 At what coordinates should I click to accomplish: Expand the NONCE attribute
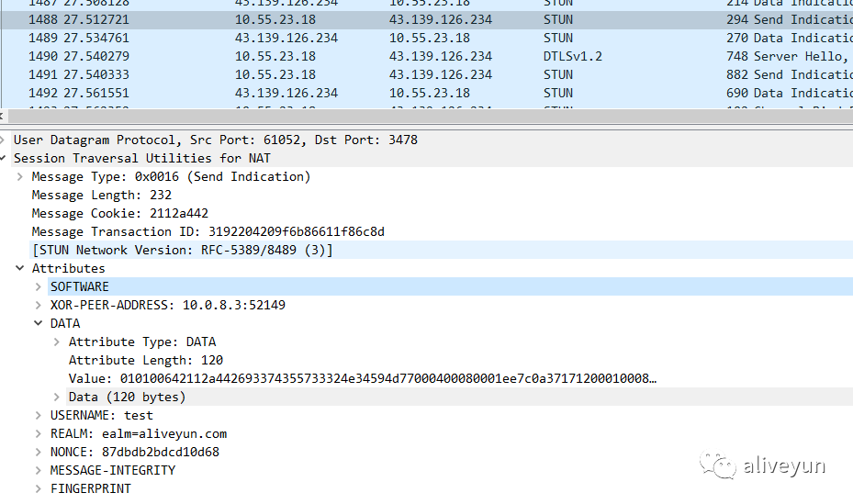coord(39,452)
